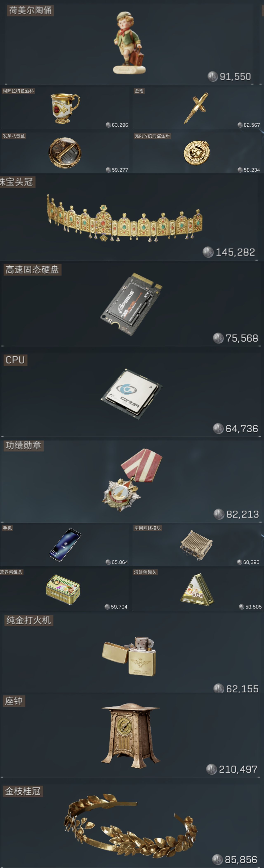Select the 手机 smartphone item

pos(65,544)
